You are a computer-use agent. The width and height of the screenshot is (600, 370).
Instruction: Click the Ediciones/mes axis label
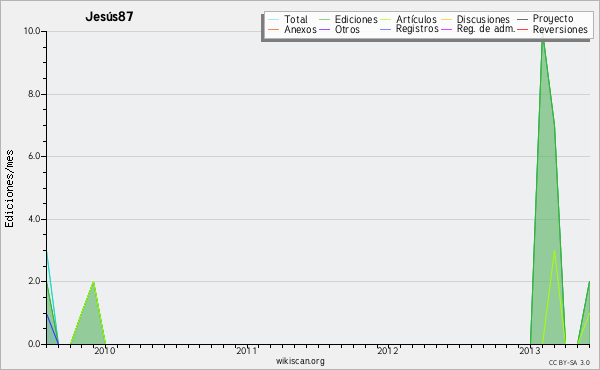point(9,188)
